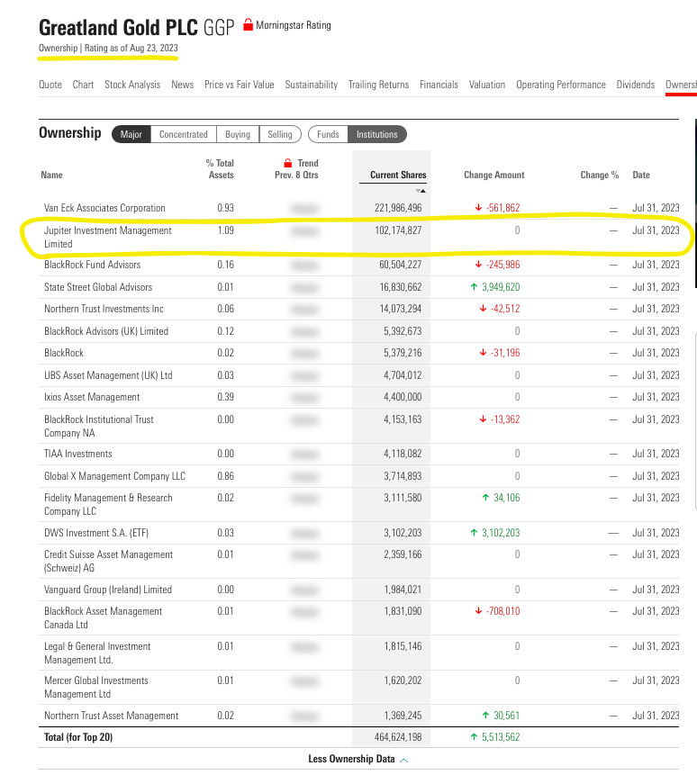Click the 221,986,496 shares value

point(398,208)
